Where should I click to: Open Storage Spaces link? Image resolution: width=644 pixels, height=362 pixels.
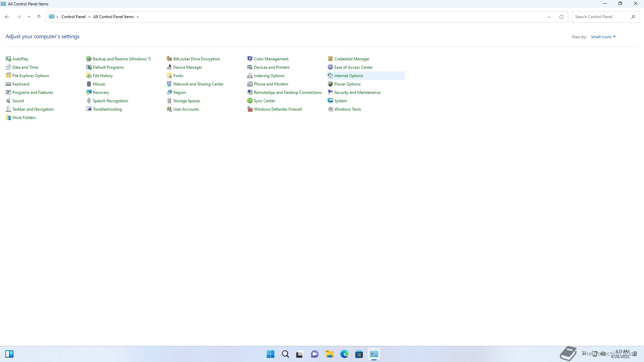click(x=186, y=101)
